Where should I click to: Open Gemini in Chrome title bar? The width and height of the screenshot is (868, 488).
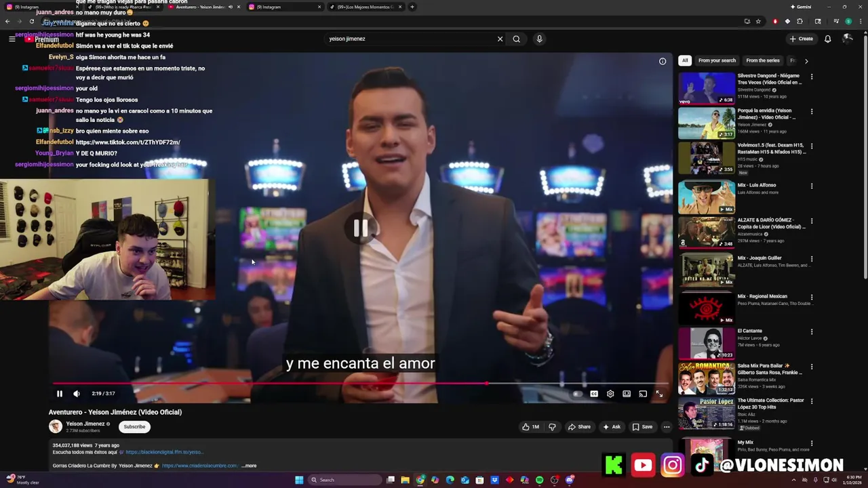click(801, 7)
